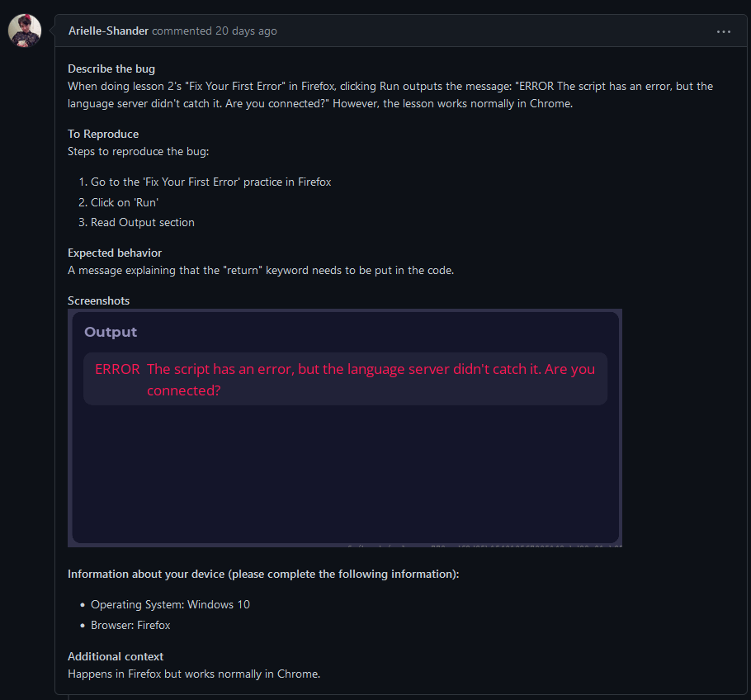Click the "Information about your device" heading
751x700 pixels.
[x=263, y=574]
